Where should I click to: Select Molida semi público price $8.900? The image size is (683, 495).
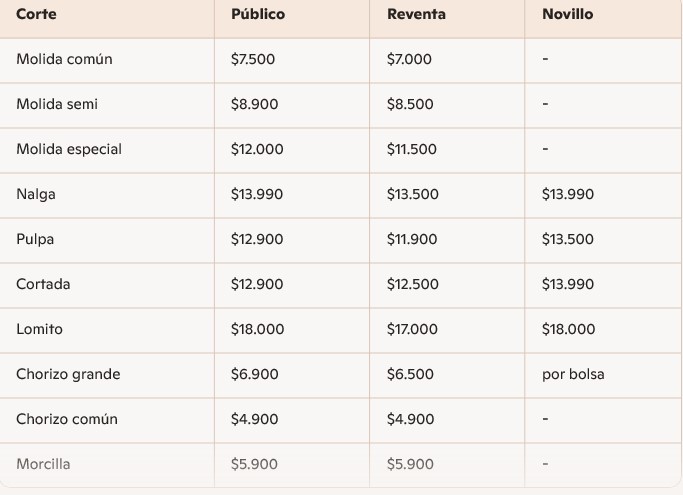[254, 104]
